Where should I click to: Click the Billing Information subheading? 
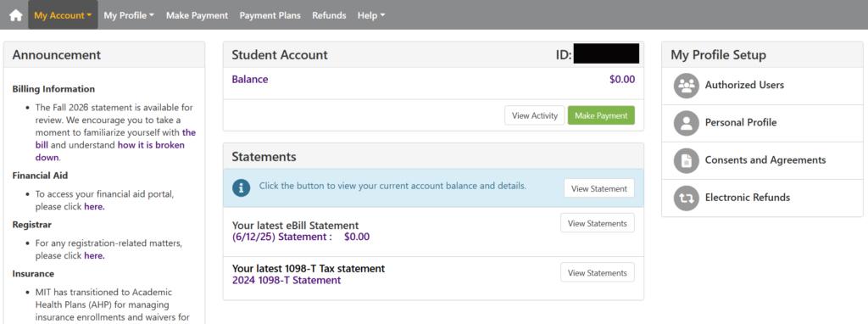coord(53,88)
